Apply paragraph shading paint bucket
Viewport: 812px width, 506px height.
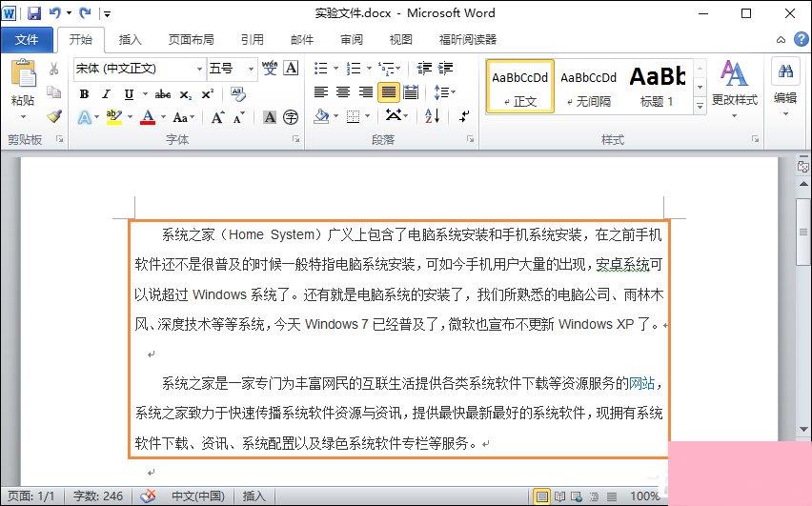coord(321,116)
